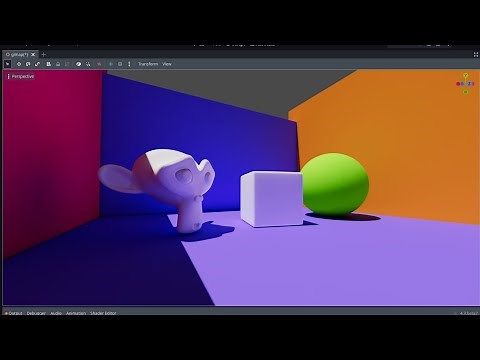Open the Audio bottom panel
This screenshot has width=480, height=360.
click(56, 313)
